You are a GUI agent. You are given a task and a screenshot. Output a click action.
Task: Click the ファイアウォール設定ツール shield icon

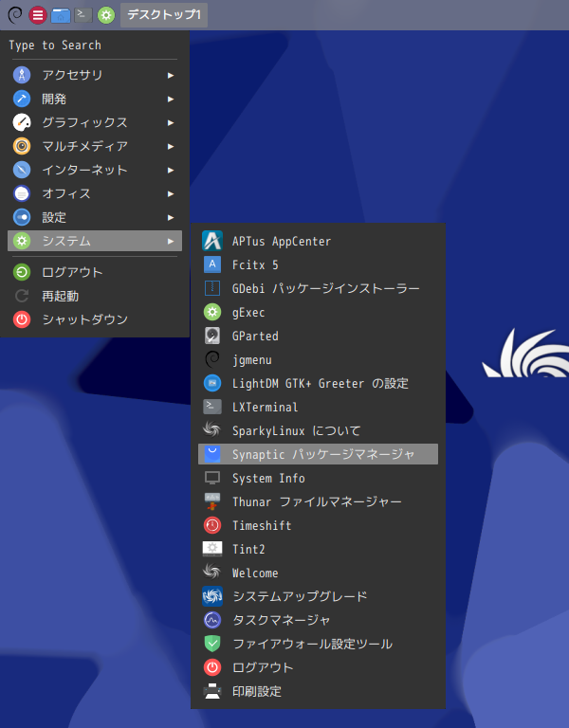212,644
